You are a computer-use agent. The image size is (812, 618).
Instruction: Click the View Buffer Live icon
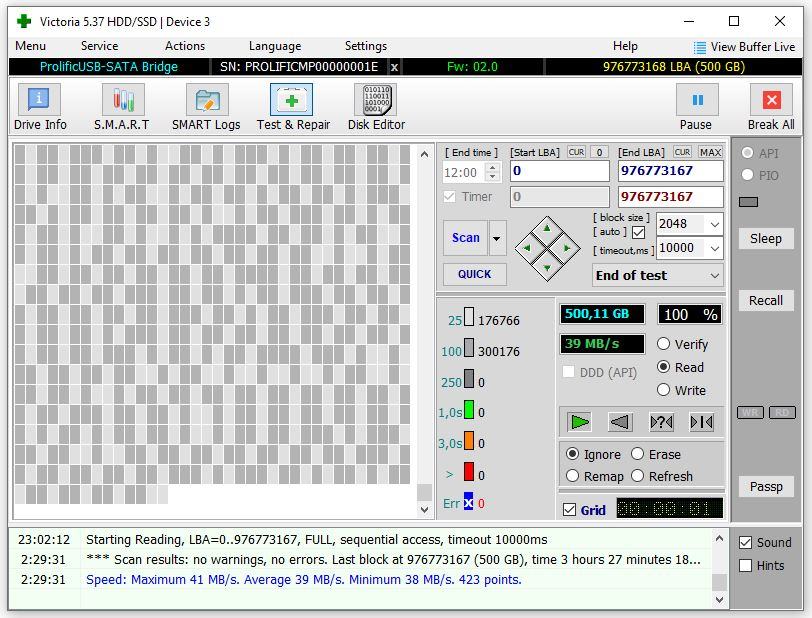tap(700, 47)
